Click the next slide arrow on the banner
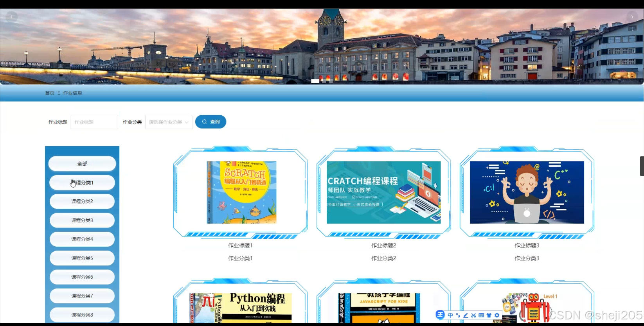Image resolution: width=644 pixels, height=326 pixels. pyautogui.click(x=632, y=17)
